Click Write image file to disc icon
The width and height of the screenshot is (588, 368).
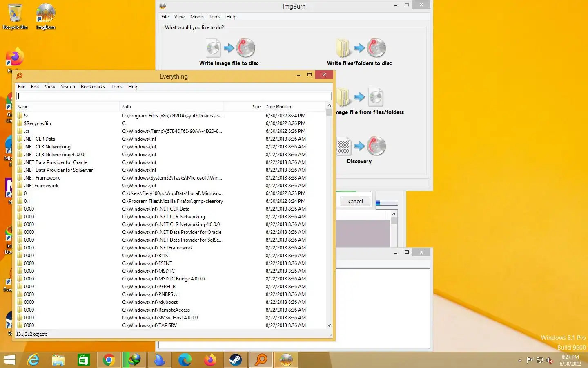pos(230,48)
